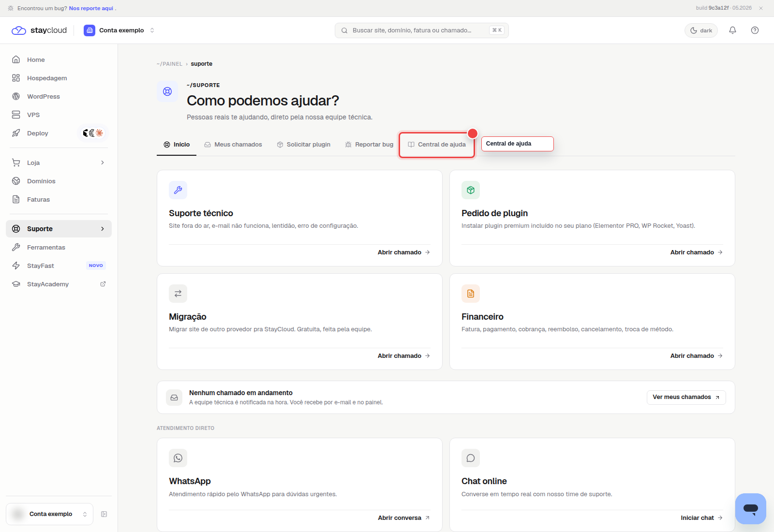Click the inbox icon beside Nenhum chamado
The height and width of the screenshot is (532, 774).
click(x=174, y=398)
